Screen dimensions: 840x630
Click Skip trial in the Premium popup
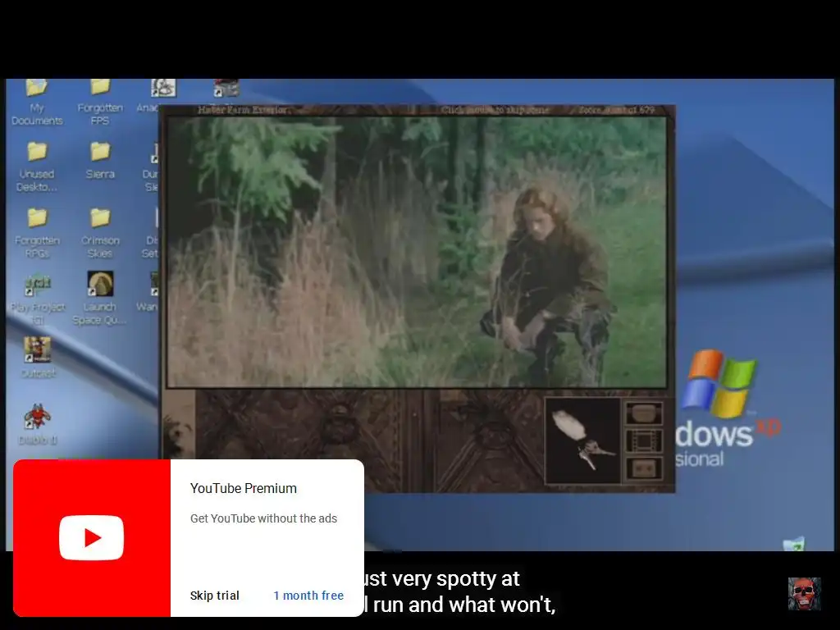[214, 596]
